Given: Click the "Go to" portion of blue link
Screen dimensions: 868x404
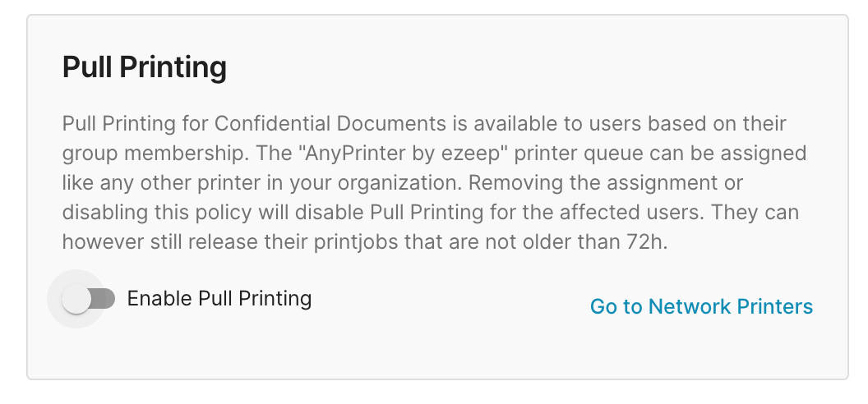Looking at the screenshot, I should pyautogui.click(x=616, y=306).
